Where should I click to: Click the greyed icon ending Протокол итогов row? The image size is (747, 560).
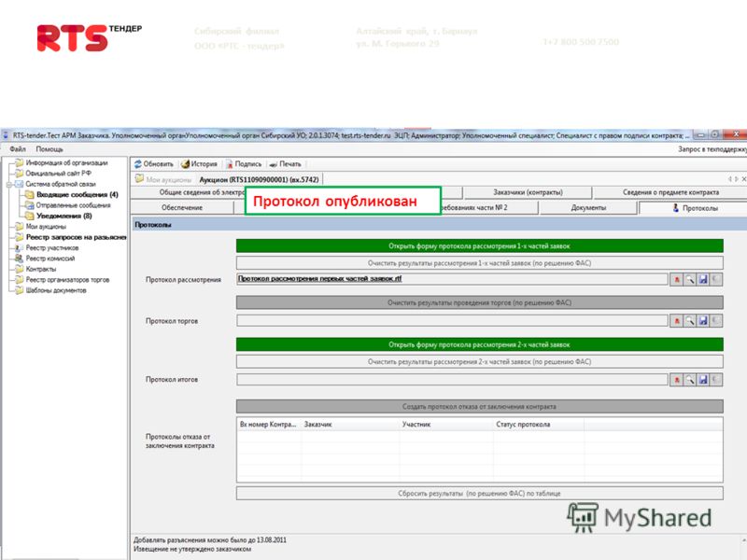coord(716,380)
